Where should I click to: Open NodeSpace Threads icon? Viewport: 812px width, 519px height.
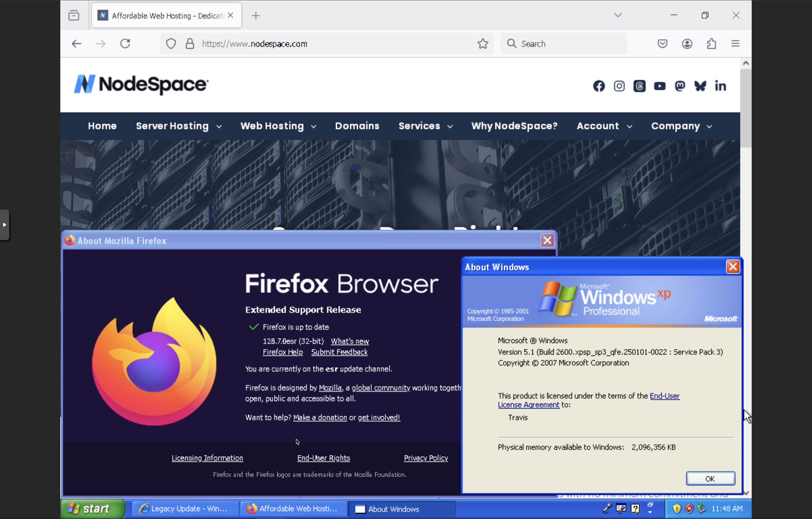pos(639,86)
